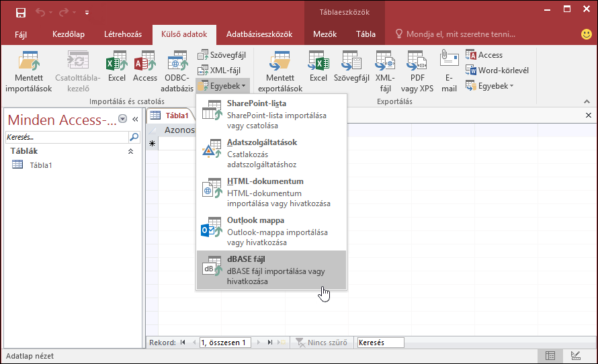Screen dimensions: 598x364
Task: Click the smiley feedback icon
Action: [586, 34]
